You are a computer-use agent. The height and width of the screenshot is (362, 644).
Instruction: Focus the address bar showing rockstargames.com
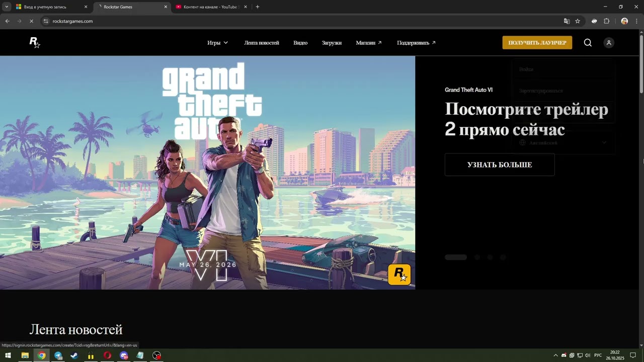pos(312,21)
